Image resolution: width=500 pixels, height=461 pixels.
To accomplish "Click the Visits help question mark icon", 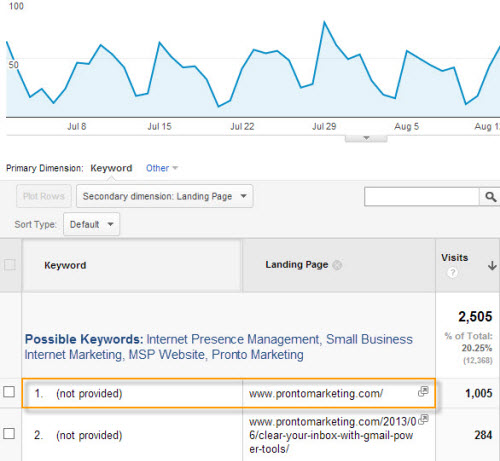I will point(452,273).
